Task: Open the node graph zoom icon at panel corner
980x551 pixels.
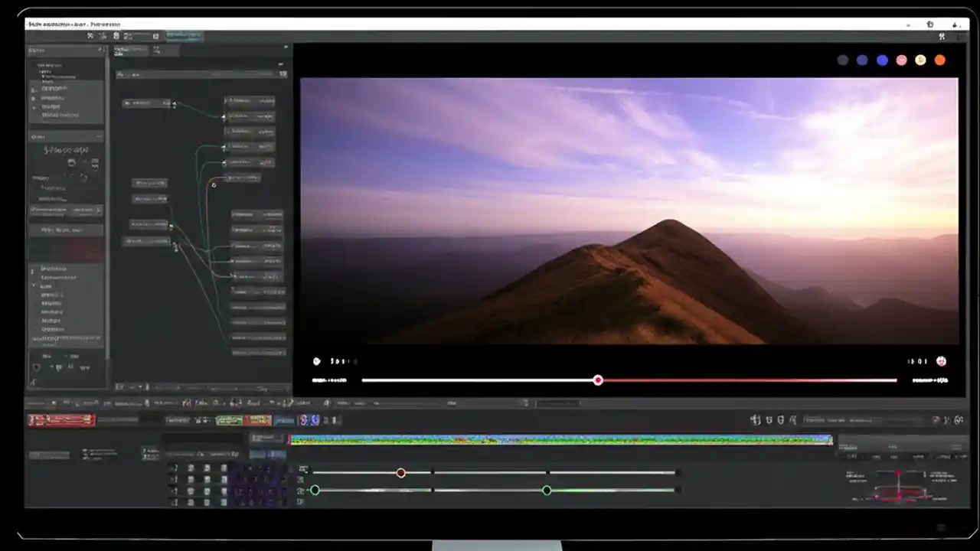Action: (x=283, y=73)
